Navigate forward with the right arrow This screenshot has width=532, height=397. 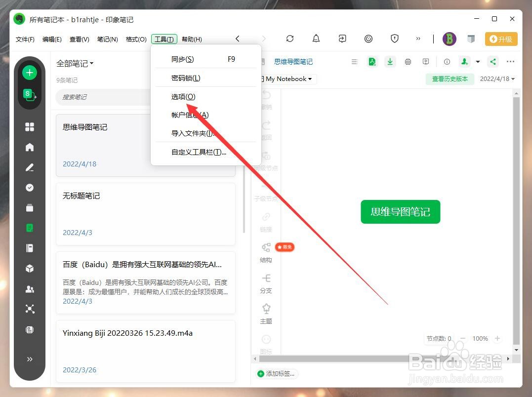click(264, 39)
